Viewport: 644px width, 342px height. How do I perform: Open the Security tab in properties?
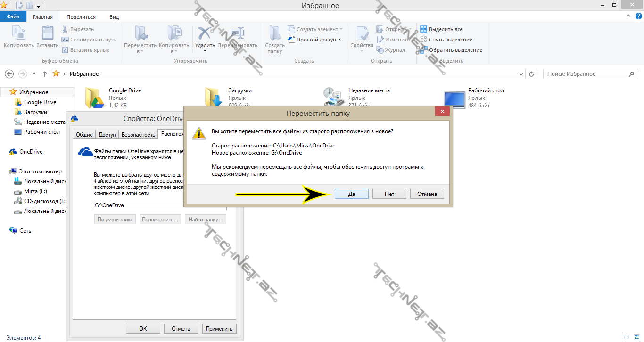(138, 135)
